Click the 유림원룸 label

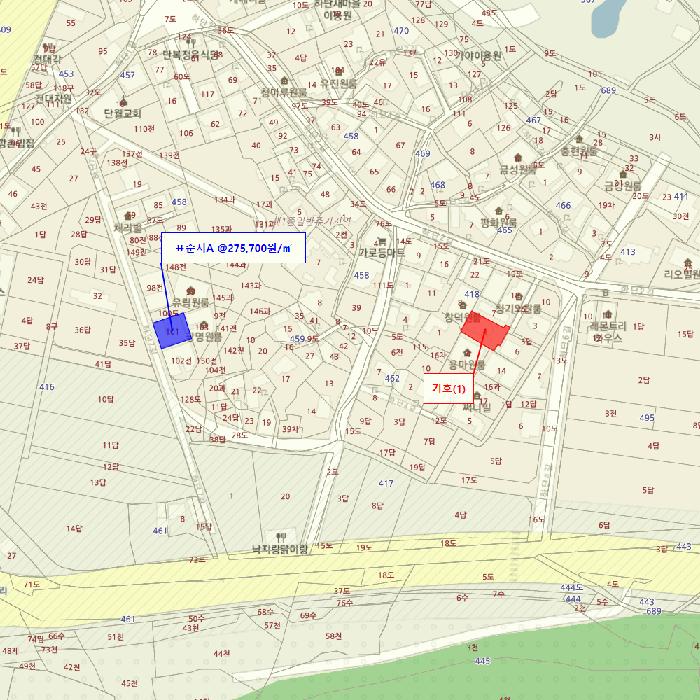(191, 302)
